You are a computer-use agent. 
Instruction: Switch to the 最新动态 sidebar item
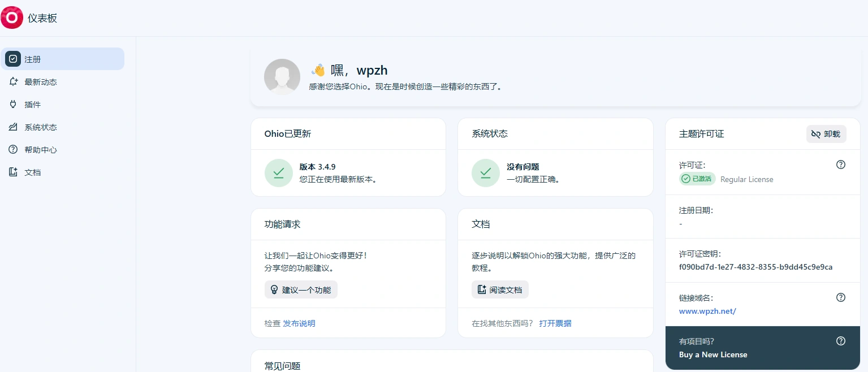(x=40, y=81)
